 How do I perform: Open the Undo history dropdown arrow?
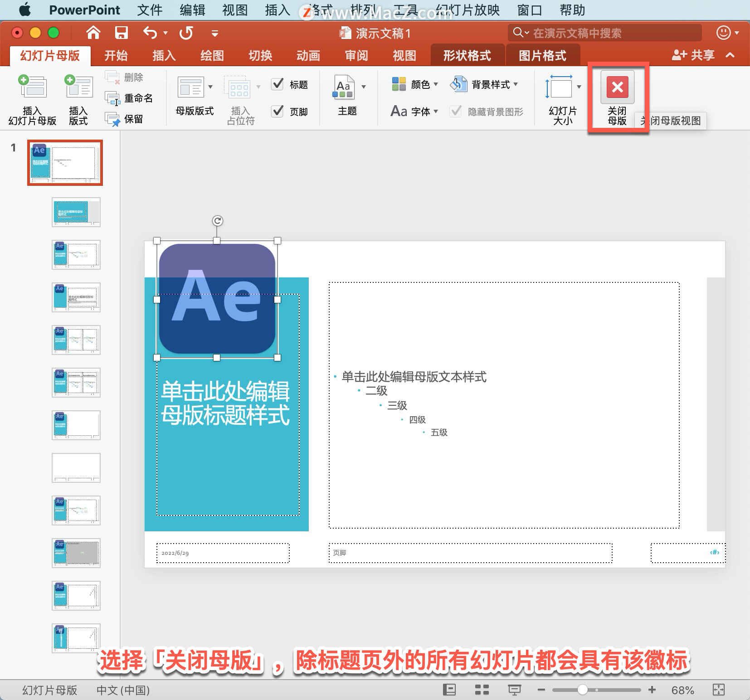click(x=166, y=33)
